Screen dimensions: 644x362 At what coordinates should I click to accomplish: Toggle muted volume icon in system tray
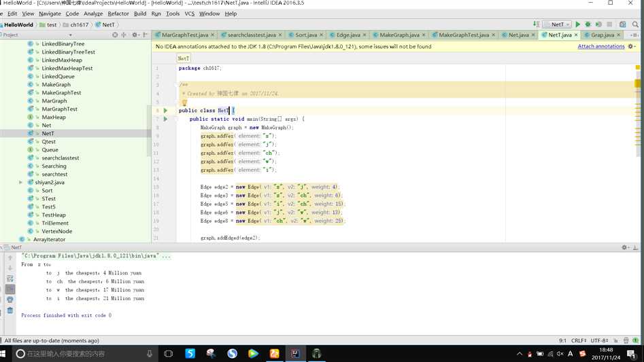pyautogui.click(x=560, y=353)
